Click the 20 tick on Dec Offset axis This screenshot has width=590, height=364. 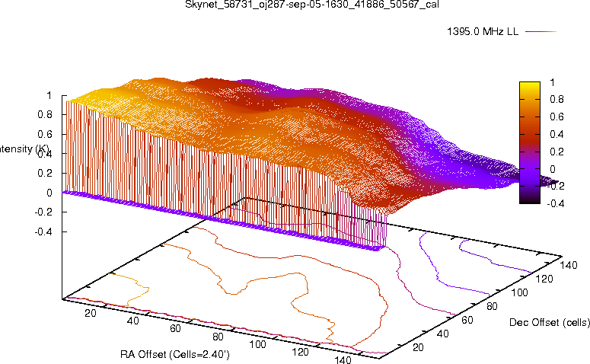418,347
